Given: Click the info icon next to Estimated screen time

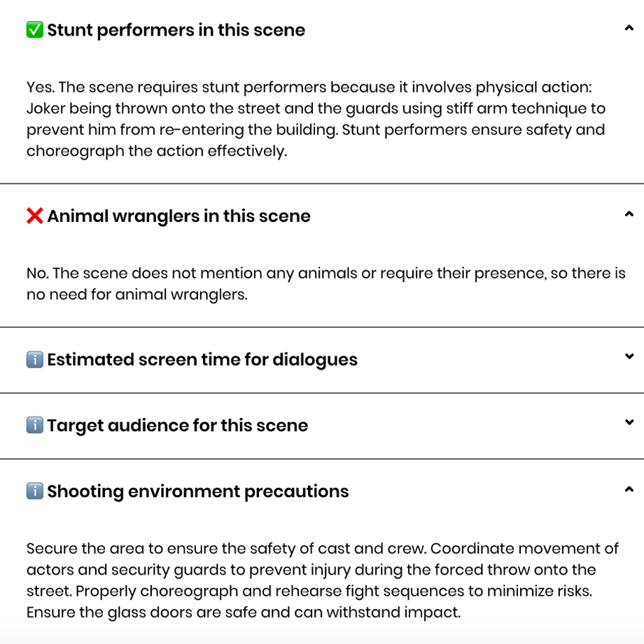Looking at the screenshot, I should [34, 359].
